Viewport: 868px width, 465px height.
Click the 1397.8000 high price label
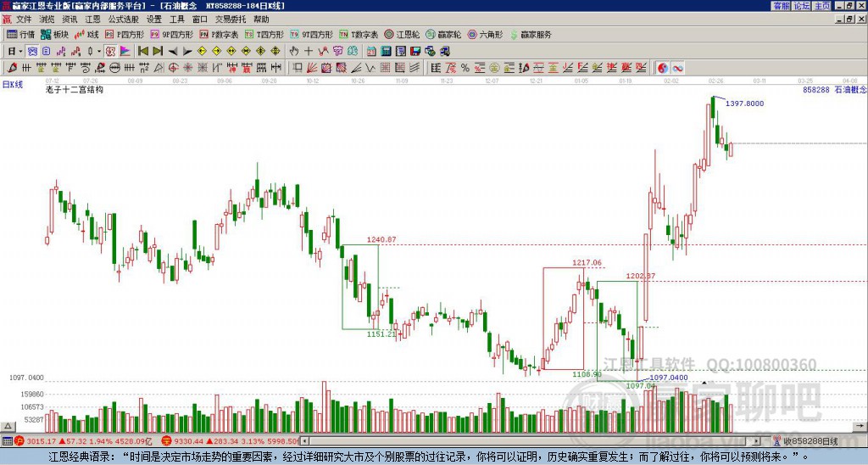pyautogui.click(x=744, y=104)
